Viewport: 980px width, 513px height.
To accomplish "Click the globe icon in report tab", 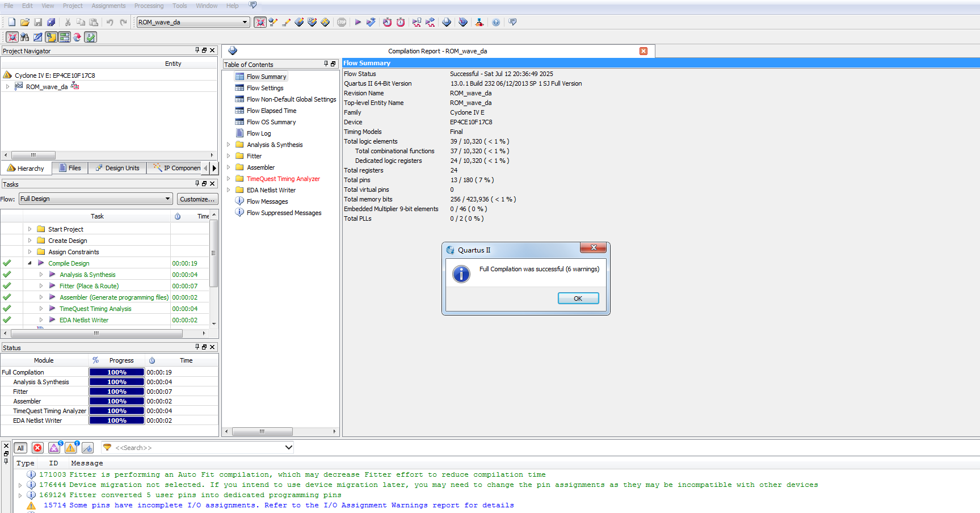I will pyautogui.click(x=233, y=51).
